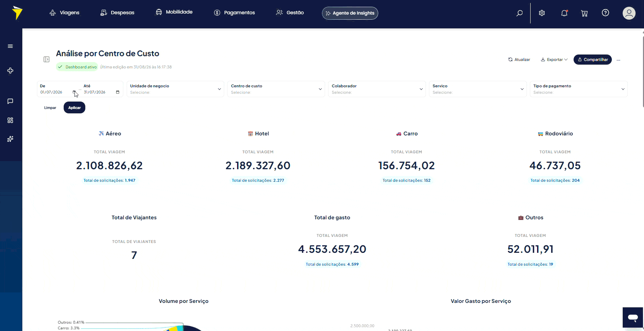Click Volume por Serviço chart title
This screenshot has height=331, width=644.
coord(184,301)
